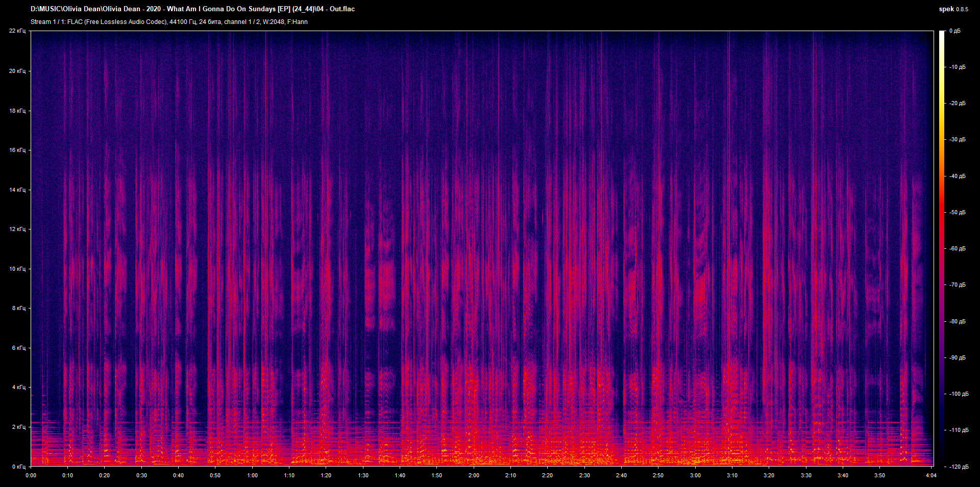Click the 3:20 time axis label
Image resolution: width=980 pixels, height=487 pixels.
coord(769,475)
